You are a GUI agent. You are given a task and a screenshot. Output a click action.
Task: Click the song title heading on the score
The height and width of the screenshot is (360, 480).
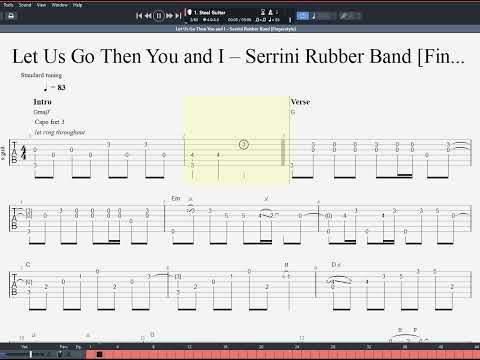click(x=238, y=56)
